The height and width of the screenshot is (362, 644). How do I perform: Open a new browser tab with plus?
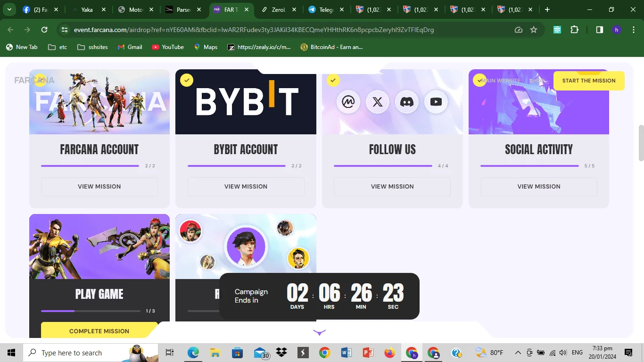click(x=547, y=9)
